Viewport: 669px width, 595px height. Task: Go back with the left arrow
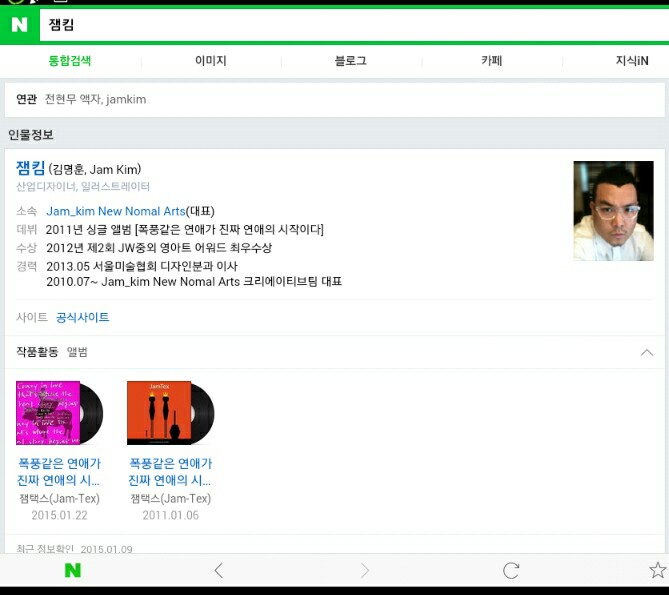coord(219,570)
